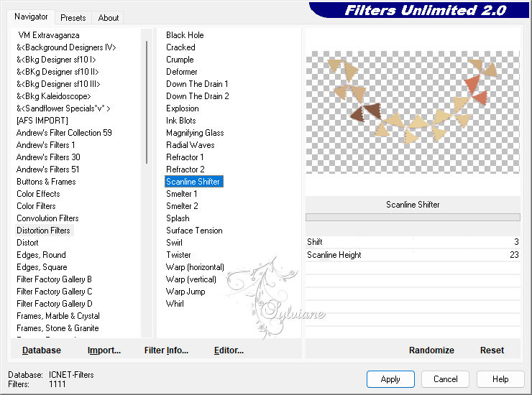Switch to the Navigator tab
532x395 pixels.
click(31, 17)
